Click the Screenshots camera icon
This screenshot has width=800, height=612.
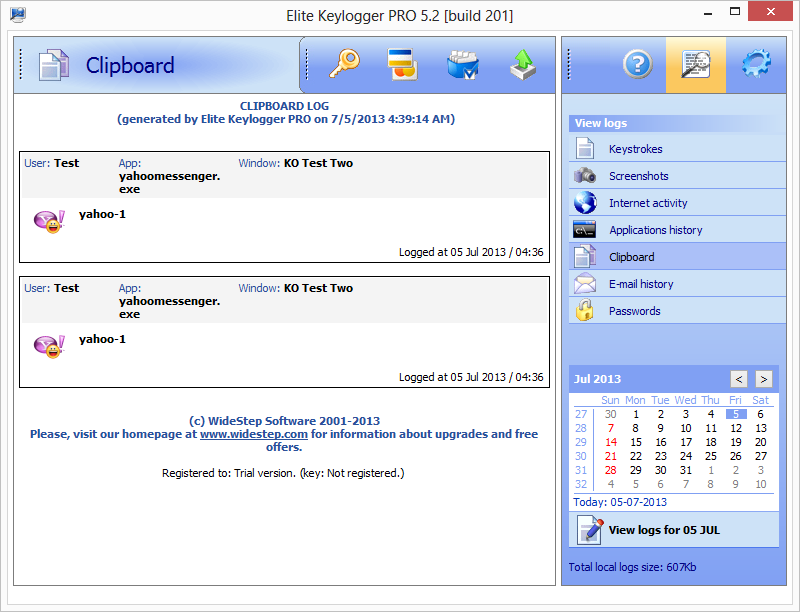[585, 175]
